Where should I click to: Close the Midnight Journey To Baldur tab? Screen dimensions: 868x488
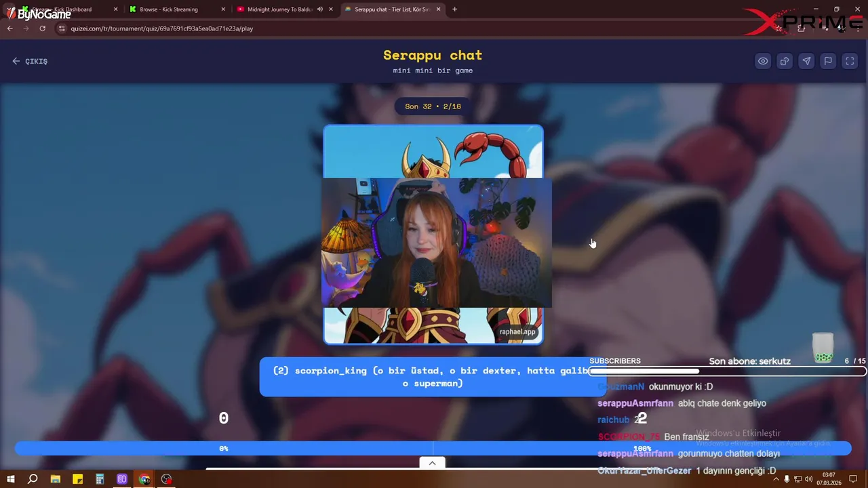pyautogui.click(x=331, y=9)
